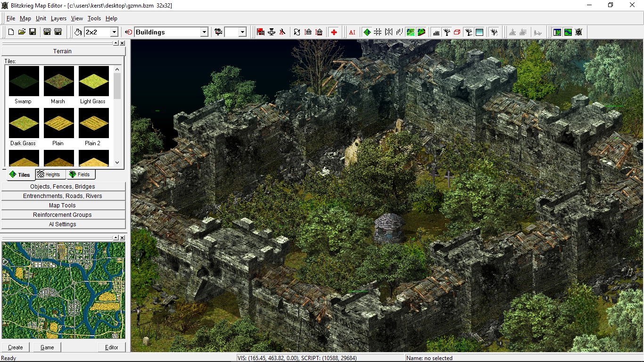Viewport: 644px width, 362px height.
Task: Collapse the Terrain panel header
Action: pyautogui.click(x=62, y=51)
